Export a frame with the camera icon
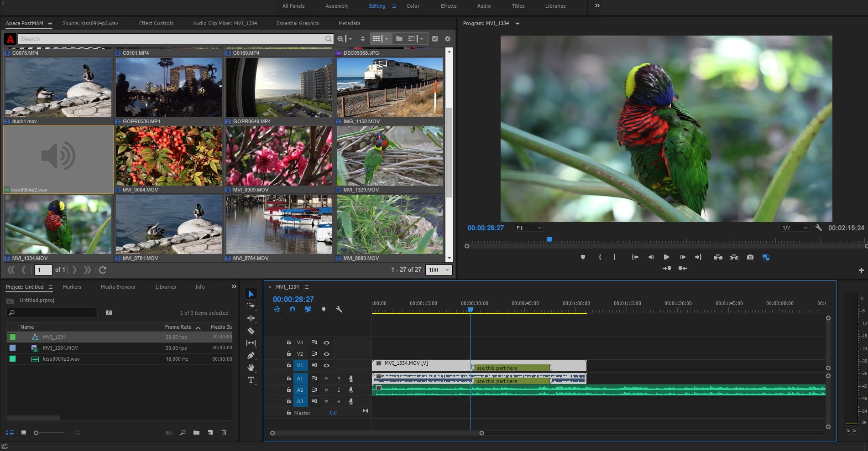Screen dimensions: 868x451 pyautogui.click(x=750, y=257)
